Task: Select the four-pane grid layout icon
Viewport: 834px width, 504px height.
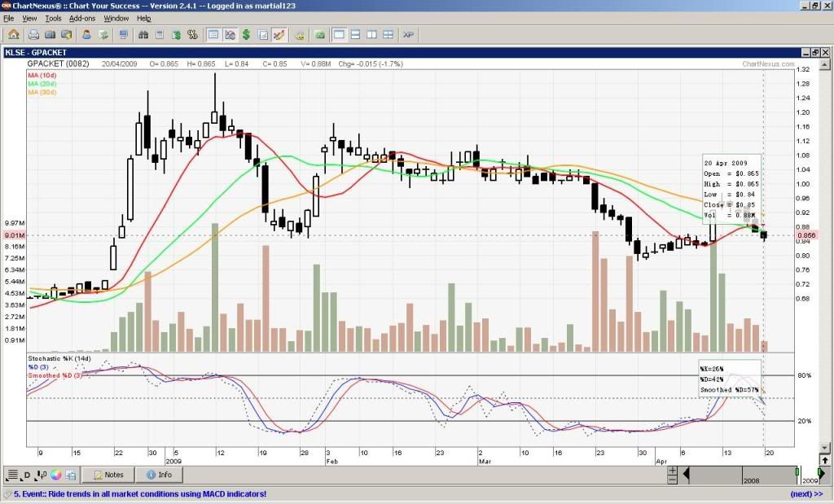Action: point(388,34)
